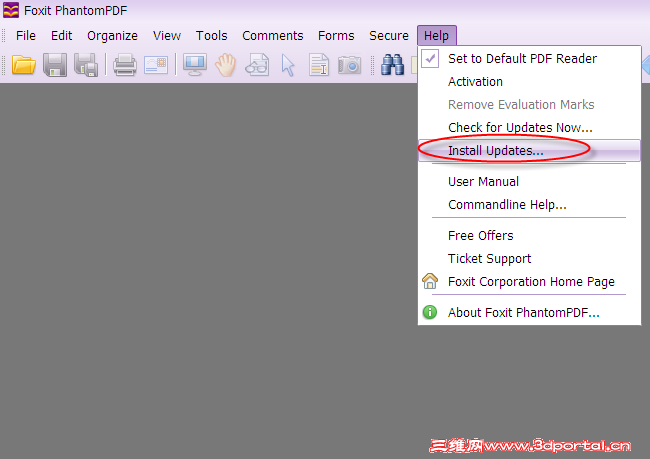
Task: Open About Foxit PhantomPDF...
Action: [529, 312]
